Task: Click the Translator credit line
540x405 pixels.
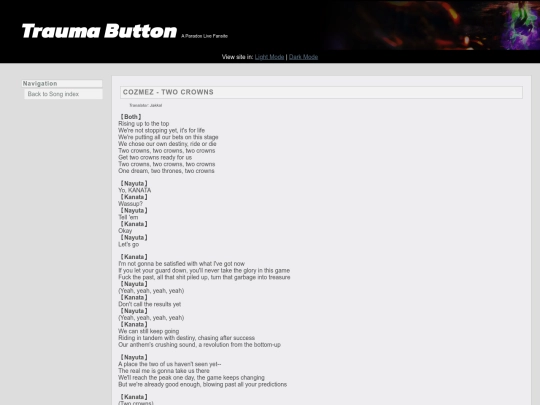Action: (146, 105)
